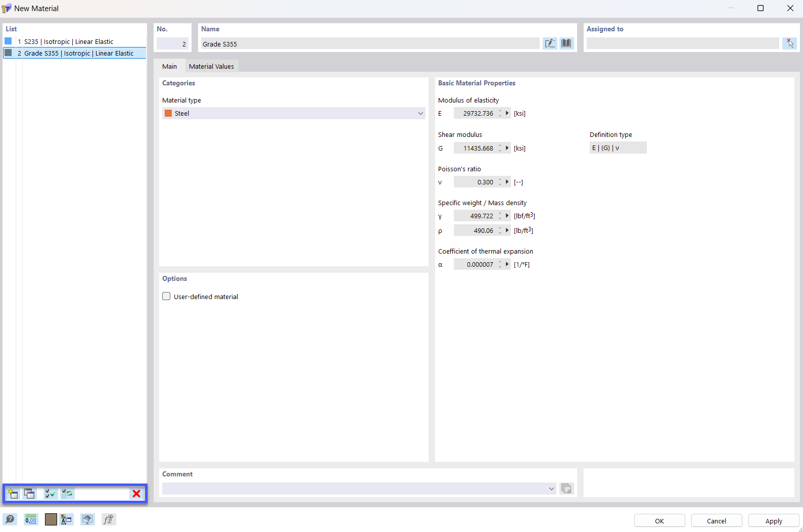This screenshot has width=803, height=532.
Task: Click the Apply button
Action: click(x=774, y=521)
